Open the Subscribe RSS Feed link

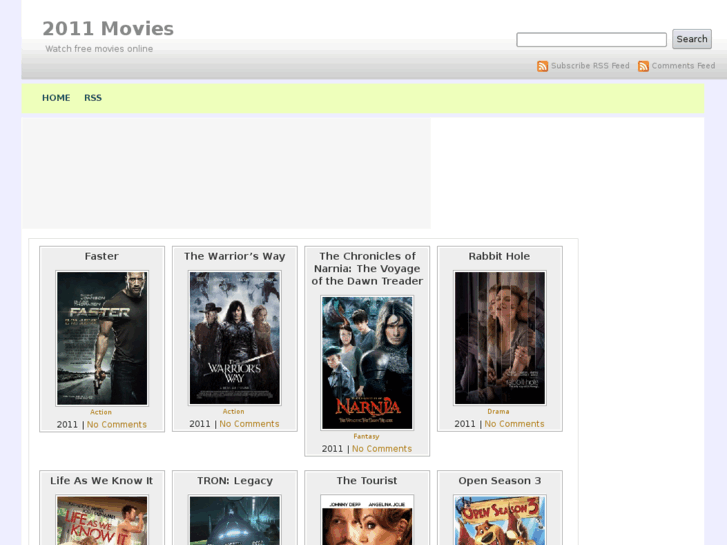[x=590, y=66]
